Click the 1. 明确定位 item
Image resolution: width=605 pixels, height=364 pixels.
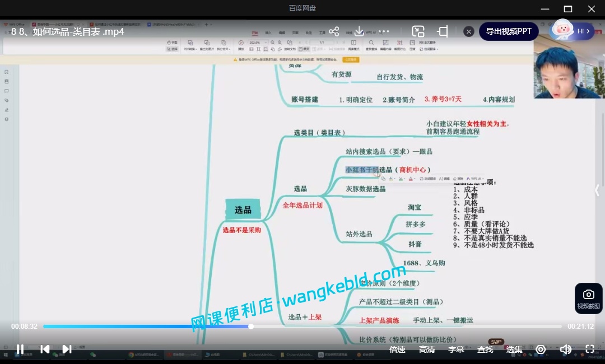click(356, 100)
